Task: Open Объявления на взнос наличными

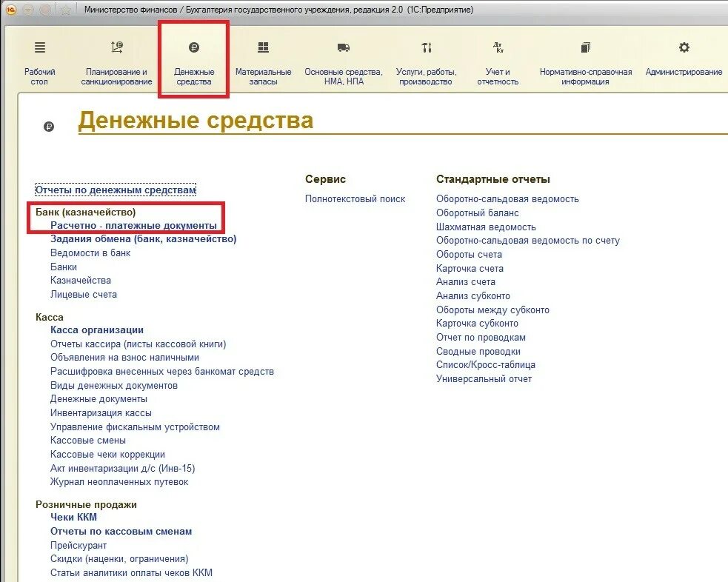Action: [x=125, y=358]
